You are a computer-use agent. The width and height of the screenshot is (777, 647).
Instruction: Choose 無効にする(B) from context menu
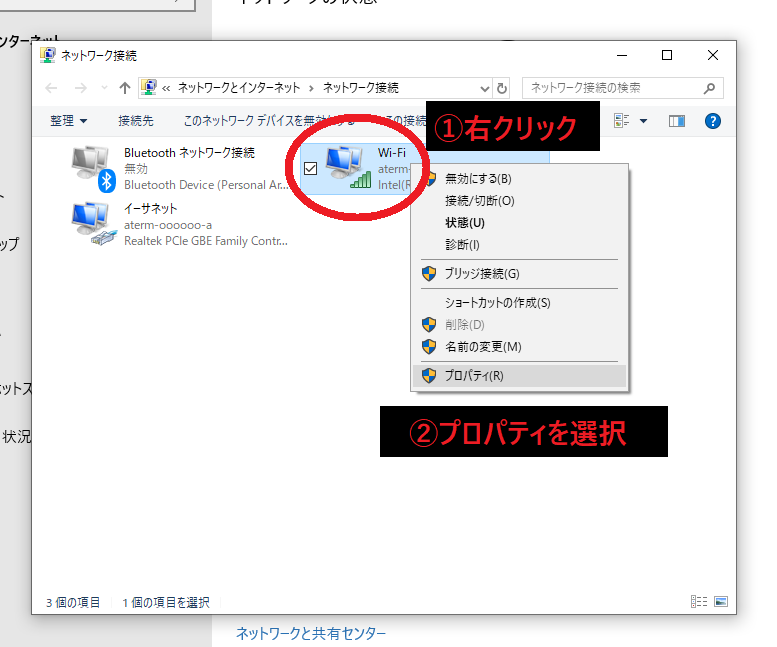coord(478,179)
